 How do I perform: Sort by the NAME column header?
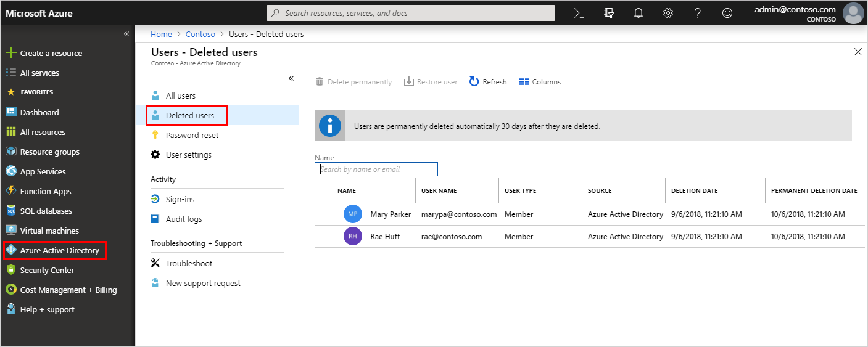(x=347, y=190)
